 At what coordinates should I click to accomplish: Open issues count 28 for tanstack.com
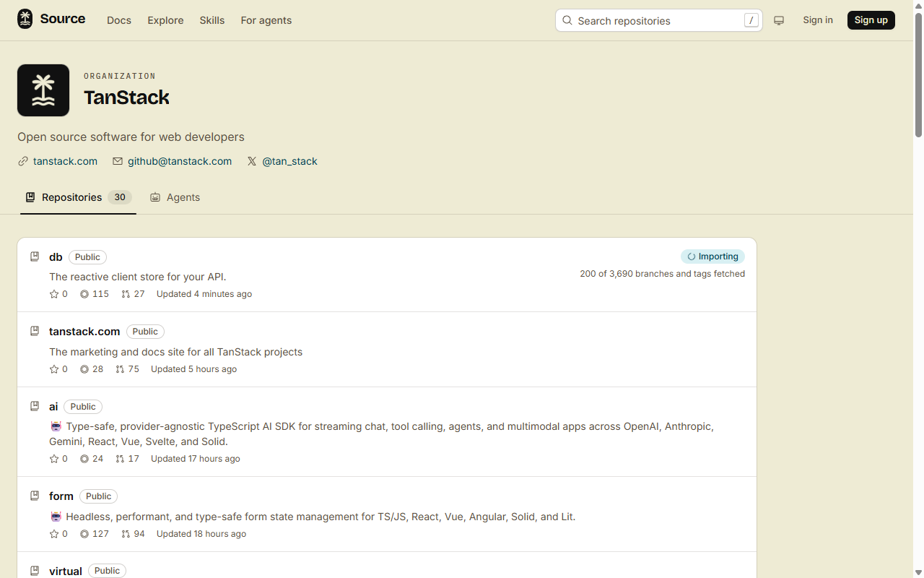click(92, 369)
